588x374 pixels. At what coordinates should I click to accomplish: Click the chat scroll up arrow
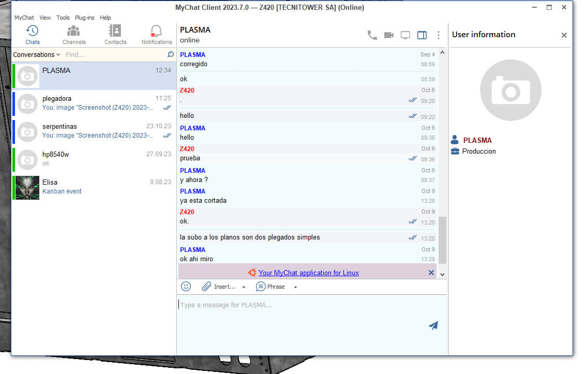pos(442,53)
